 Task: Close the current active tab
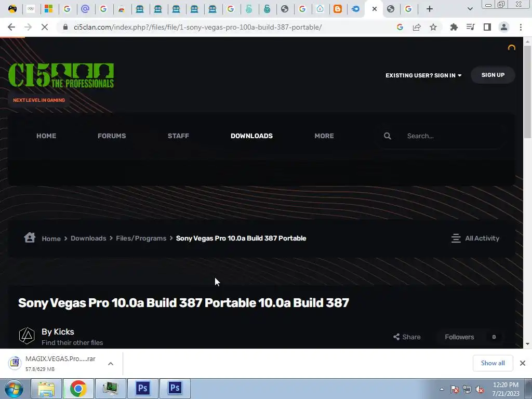375,9
